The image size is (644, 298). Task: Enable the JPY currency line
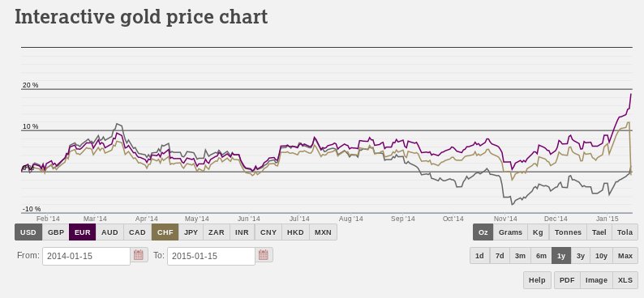[x=191, y=232]
